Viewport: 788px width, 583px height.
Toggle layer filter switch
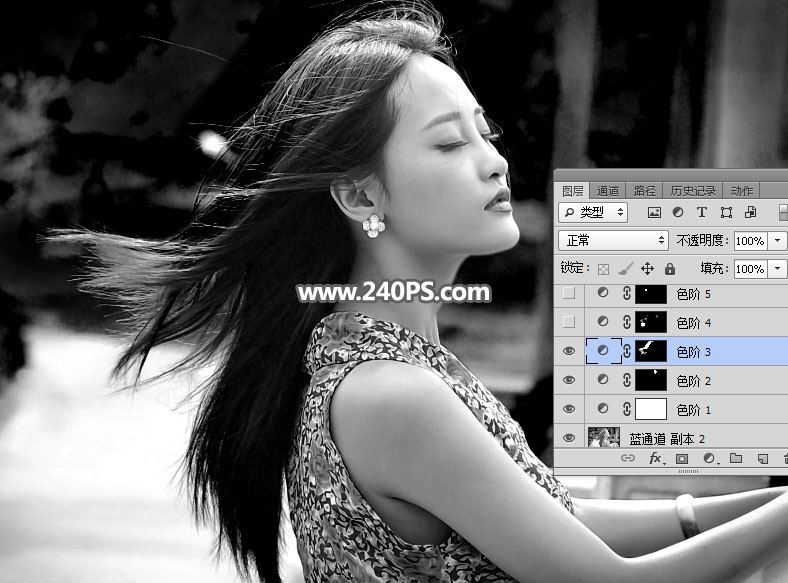click(x=783, y=212)
